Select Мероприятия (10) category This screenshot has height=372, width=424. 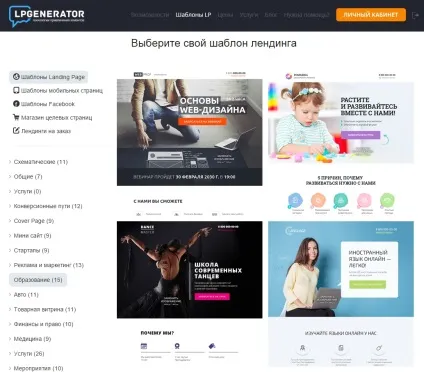coord(38,368)
